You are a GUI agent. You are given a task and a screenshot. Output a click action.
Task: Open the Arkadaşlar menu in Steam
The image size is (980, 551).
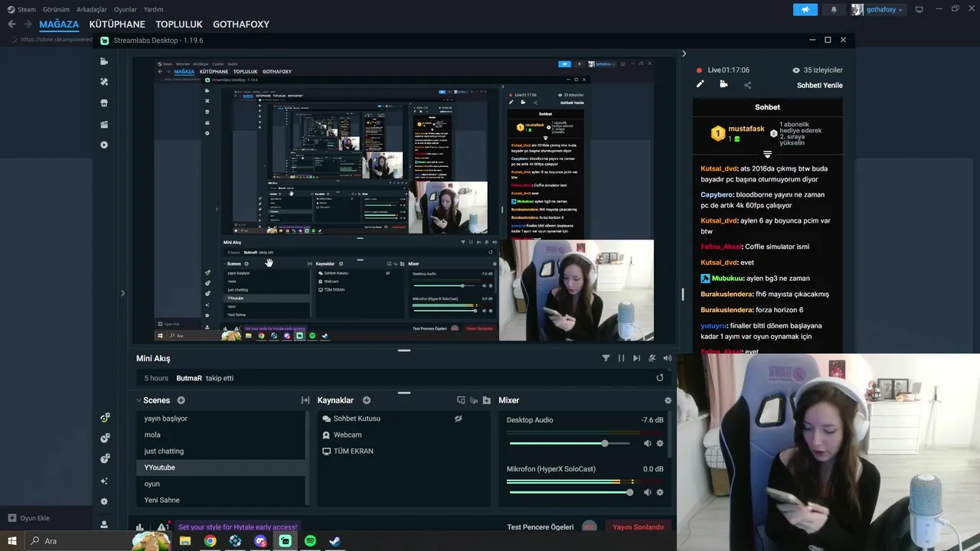click(92, 9)
